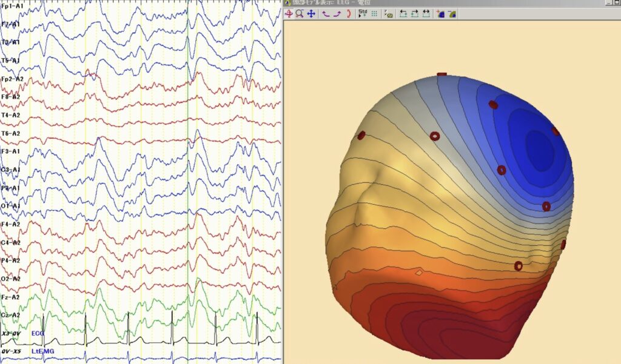Click the blue ECG label
The height and width of the screenshot is (364, 621).
38,333
